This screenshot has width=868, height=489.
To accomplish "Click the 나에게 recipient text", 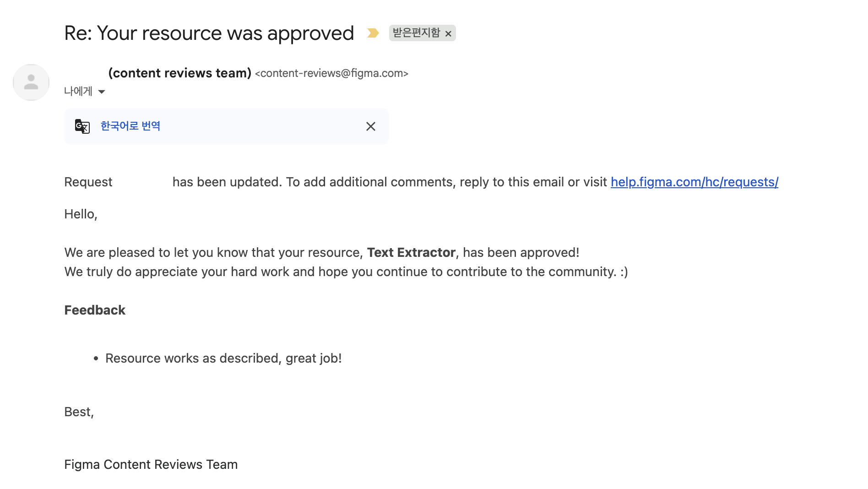I will 78,92.
